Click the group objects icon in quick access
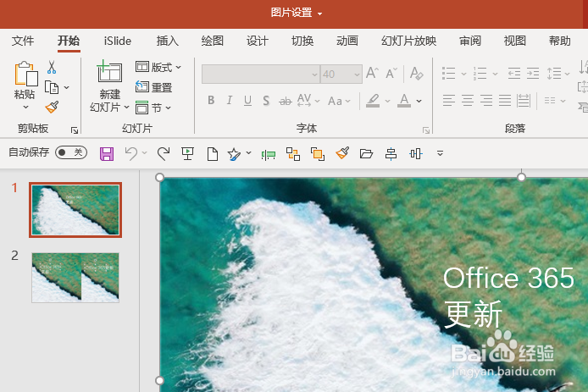The width and height of the screenshot is (588, 392). 293,153
